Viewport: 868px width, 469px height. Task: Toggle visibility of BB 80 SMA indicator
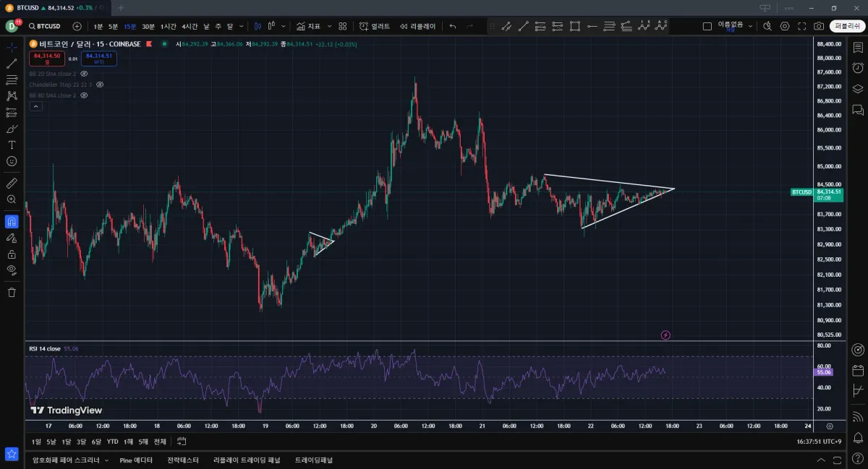84,95
